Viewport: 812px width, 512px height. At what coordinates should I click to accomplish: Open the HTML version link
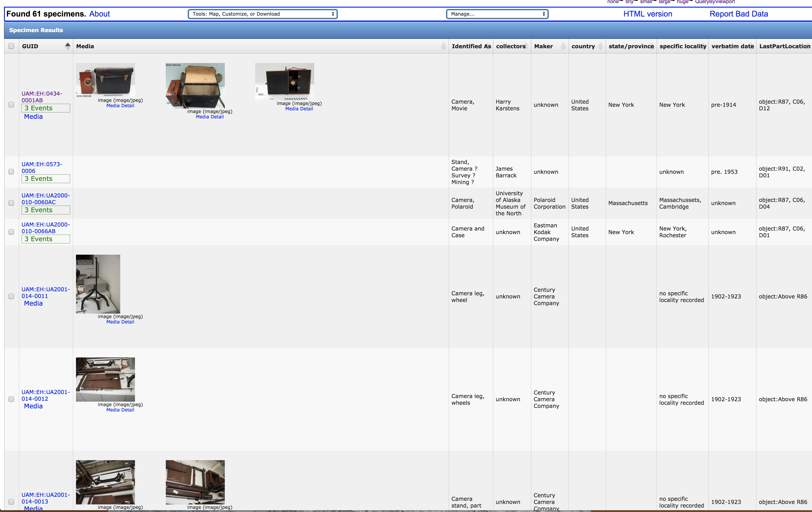click(648, 14)
